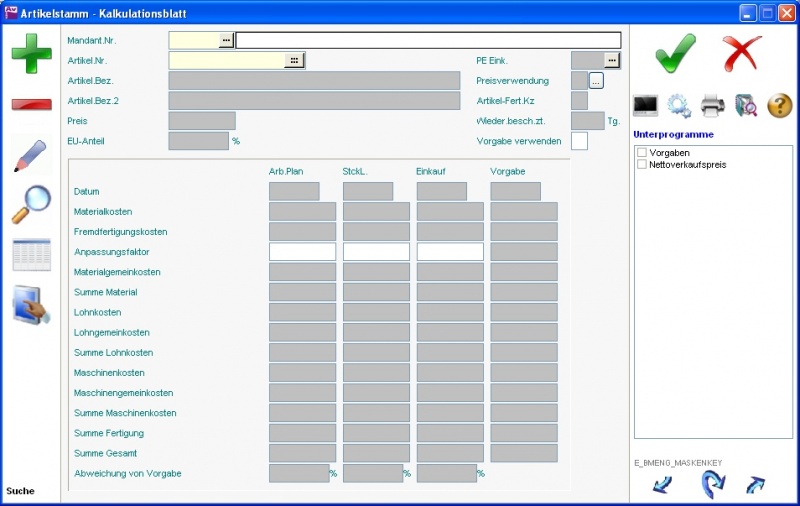
Task: Click the green plus add record icon
Action: [x=31, y=53]
